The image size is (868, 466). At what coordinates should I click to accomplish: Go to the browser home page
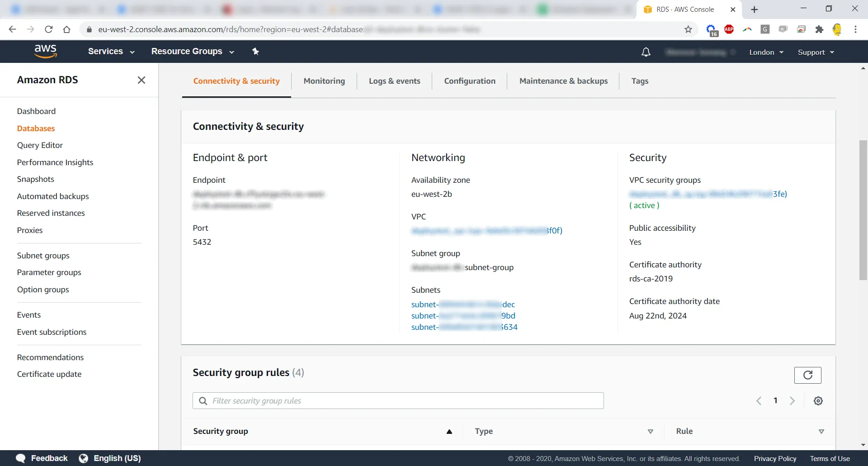tap(66, 29)
